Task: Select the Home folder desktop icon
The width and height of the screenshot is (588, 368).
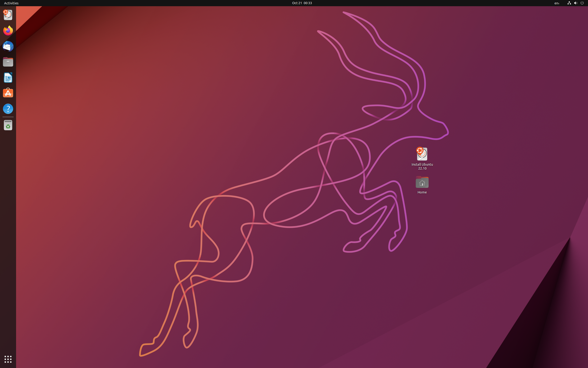Action: tap(422, 185)
